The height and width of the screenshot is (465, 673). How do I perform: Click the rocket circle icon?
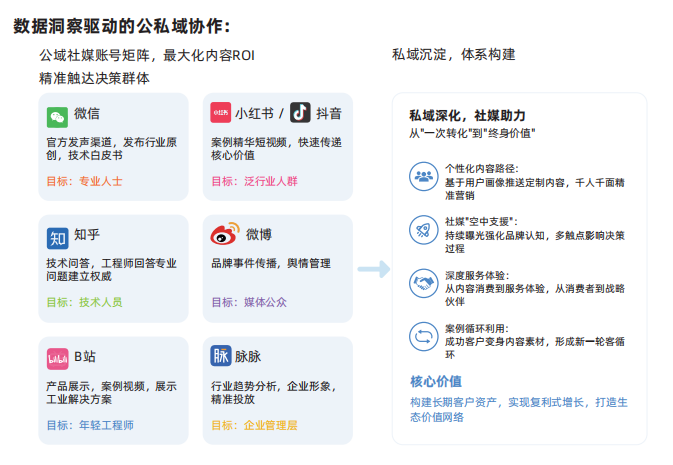(x=424, y=230)
